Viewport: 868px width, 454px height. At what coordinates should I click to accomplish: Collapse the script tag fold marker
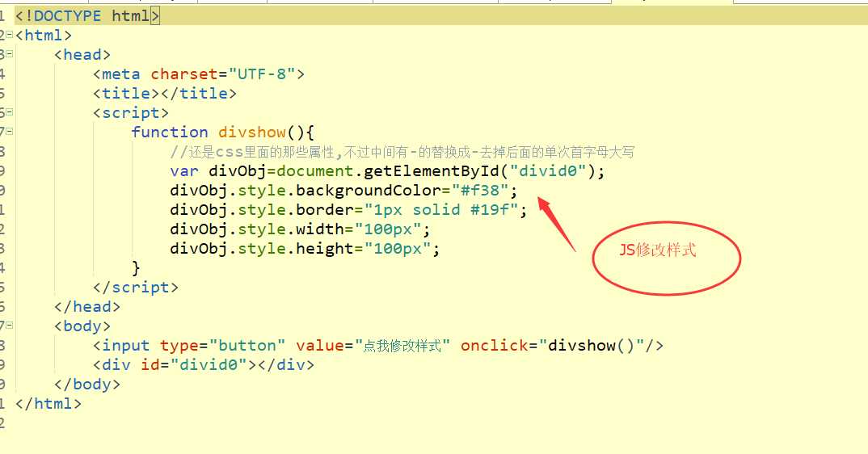click(9, 112)
